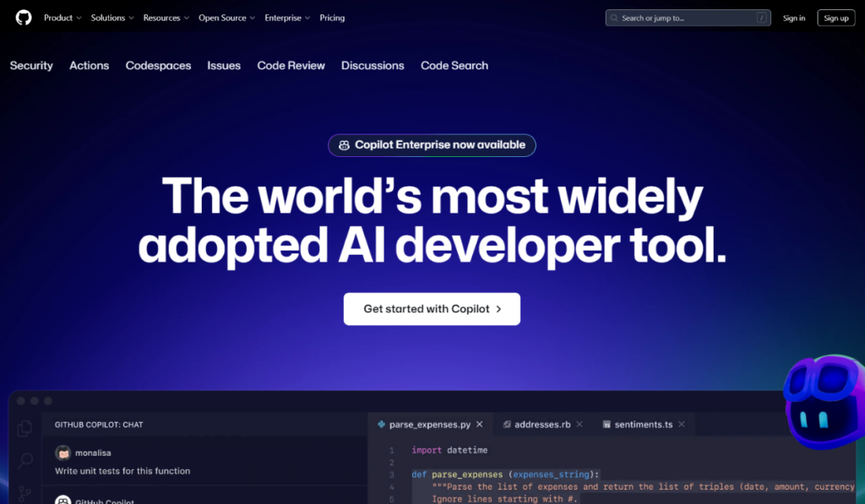Click the GITHUB COPILOT: CHAT panel header
Image resolution: width=865 pixels, height=504 pixels.
(x=99, y=425)
